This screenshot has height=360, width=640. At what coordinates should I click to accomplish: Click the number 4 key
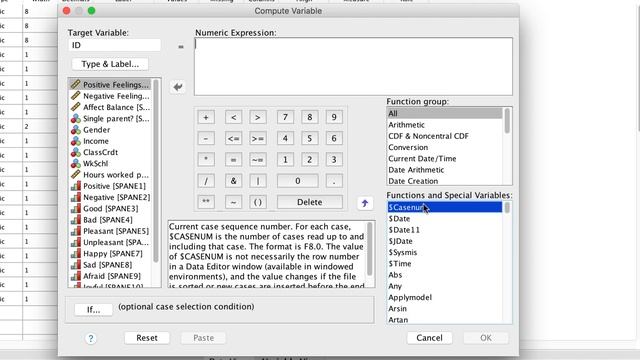[x=285, y=139]
